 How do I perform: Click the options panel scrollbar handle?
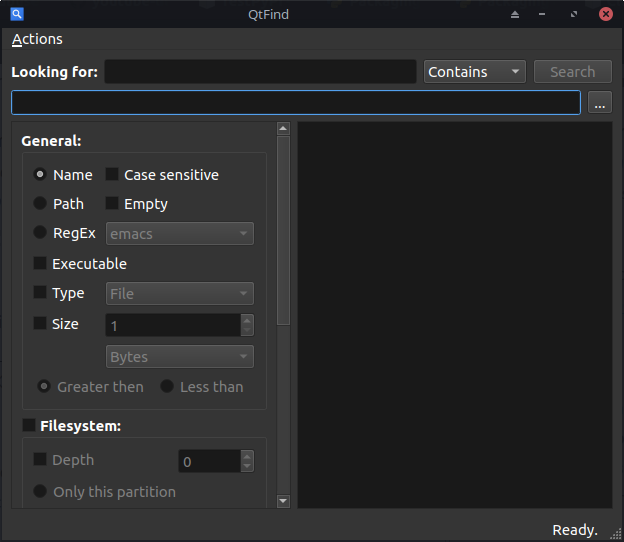click(x=283, y=231)
